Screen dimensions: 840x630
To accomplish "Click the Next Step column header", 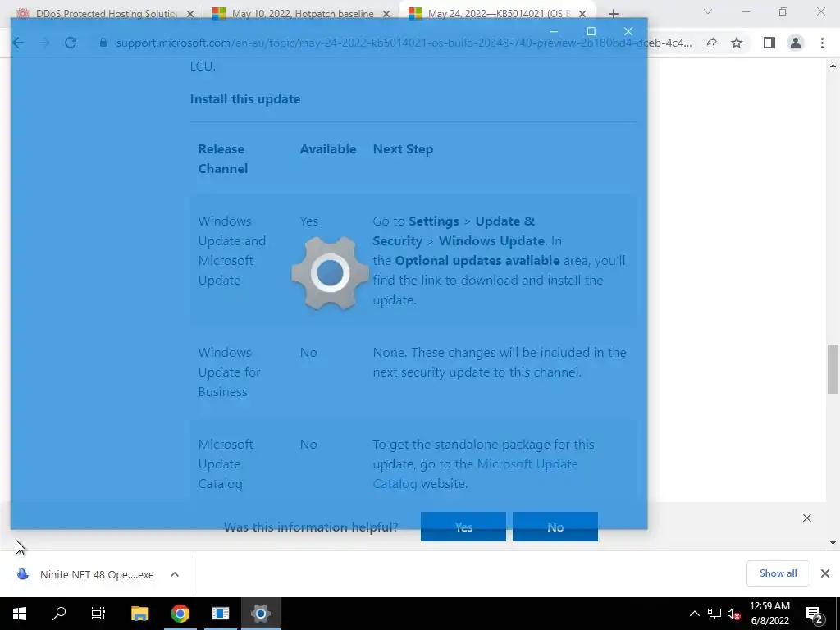I will (403, 149).
